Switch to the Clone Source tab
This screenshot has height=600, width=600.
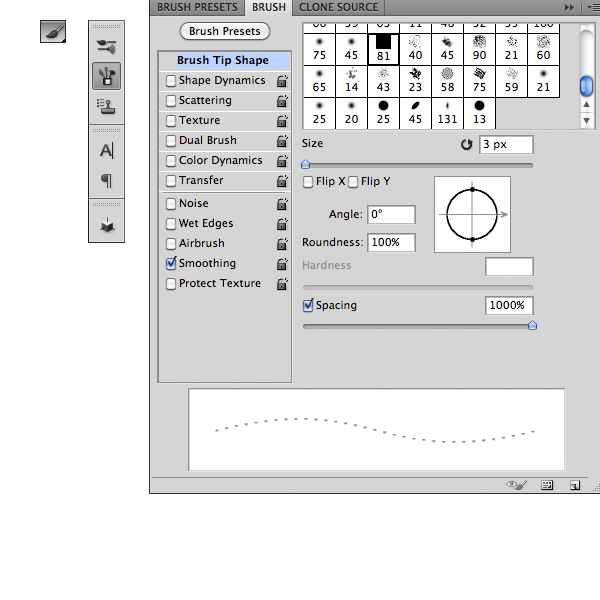coord(339,7)
